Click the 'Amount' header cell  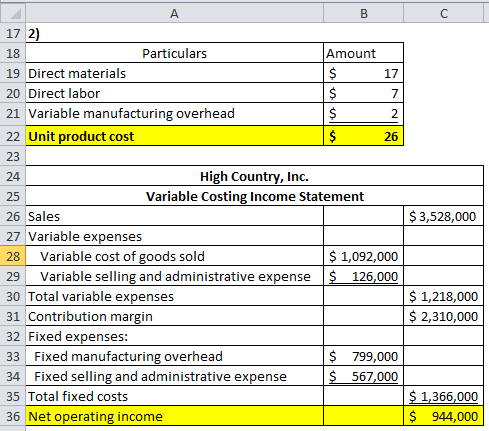(363, 53)
